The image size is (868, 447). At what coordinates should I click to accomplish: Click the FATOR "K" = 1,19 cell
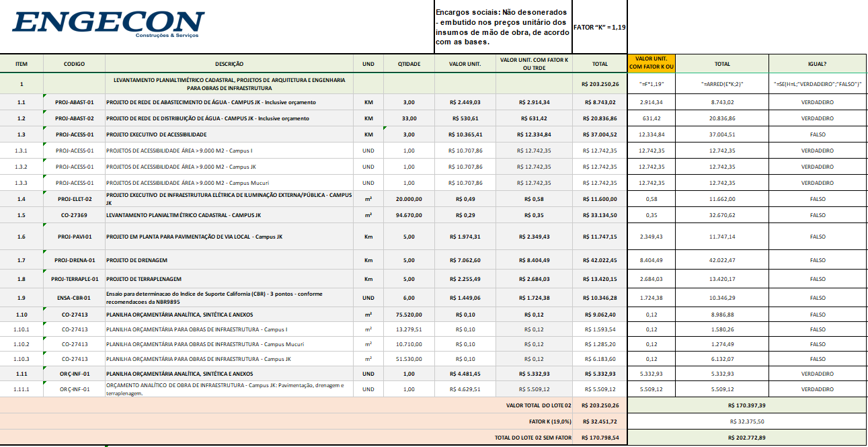[599, 28]
